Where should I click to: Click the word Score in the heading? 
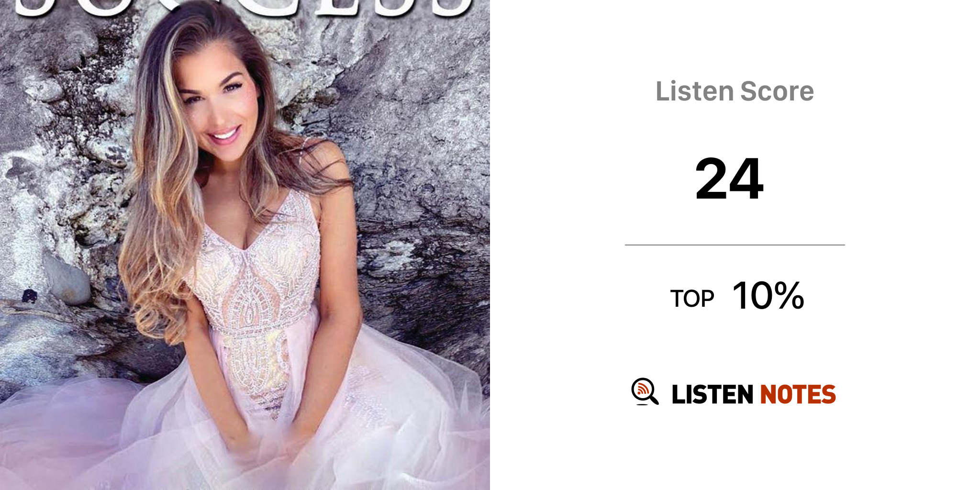click(x=777, y=91)
